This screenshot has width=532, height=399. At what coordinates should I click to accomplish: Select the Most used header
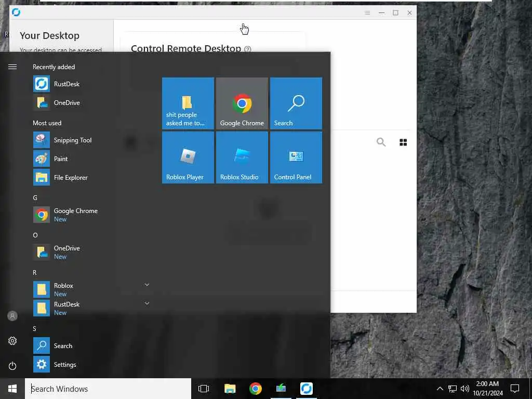pos(47,123)
